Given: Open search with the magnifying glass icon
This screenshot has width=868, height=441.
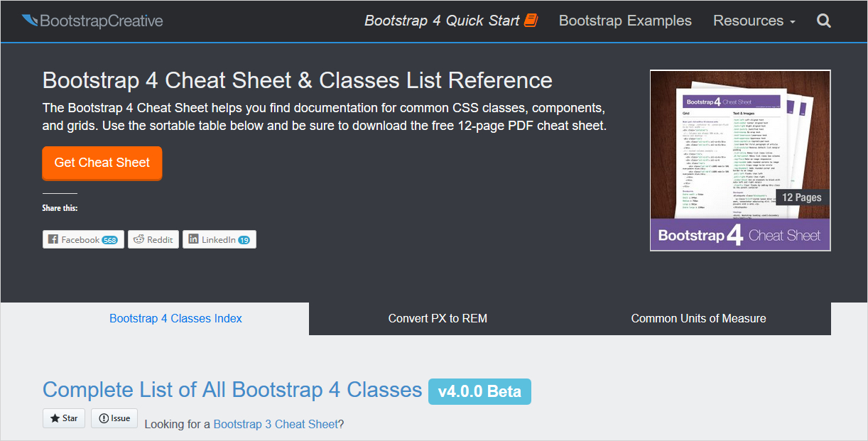Looking at the screenshot, I should point(823,21).
